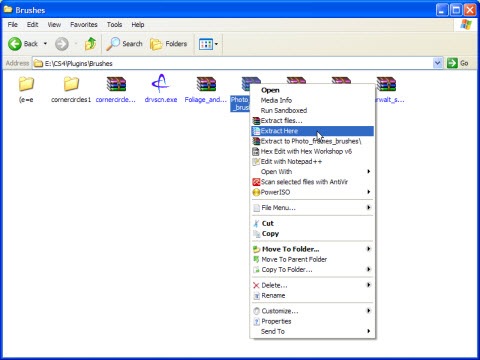The height and width of the screenshot is (360, 480).
Task: Click the Forward arrow icon
Action: tap(62, 44)
